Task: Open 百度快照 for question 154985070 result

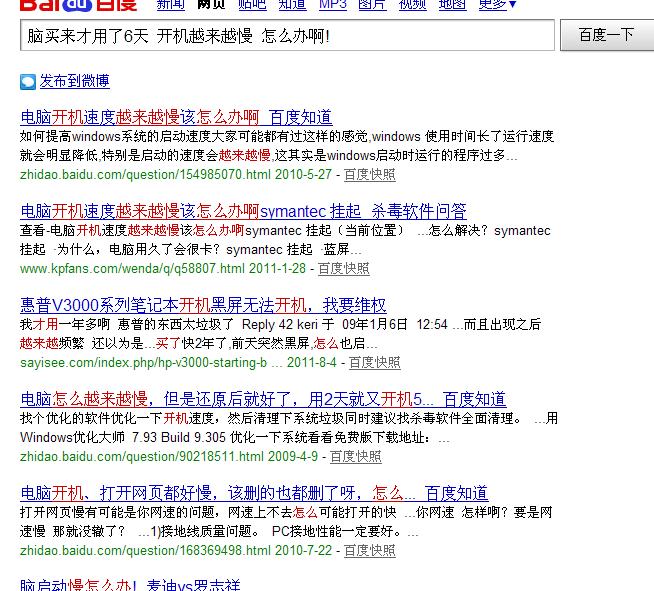Action: [370, 174]
